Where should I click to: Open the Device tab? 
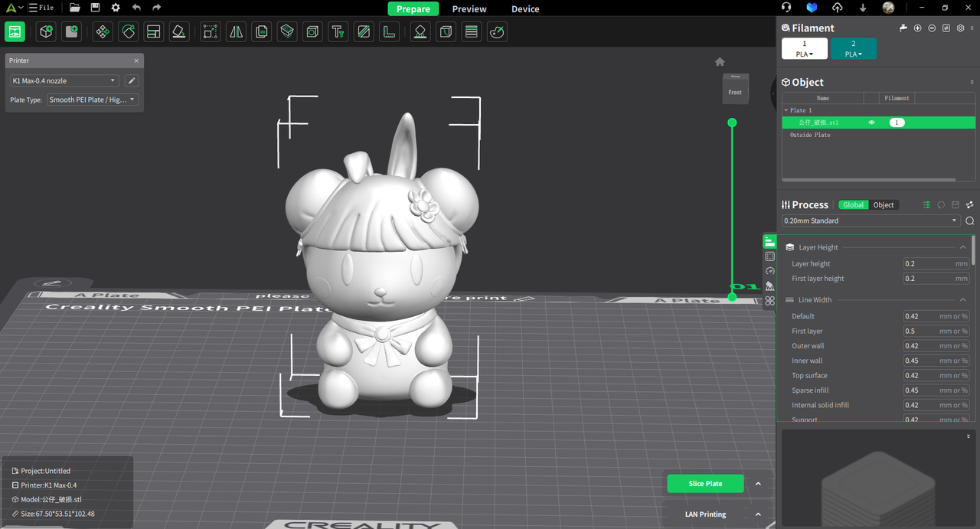pyautogui.click(x=525, y=9)
